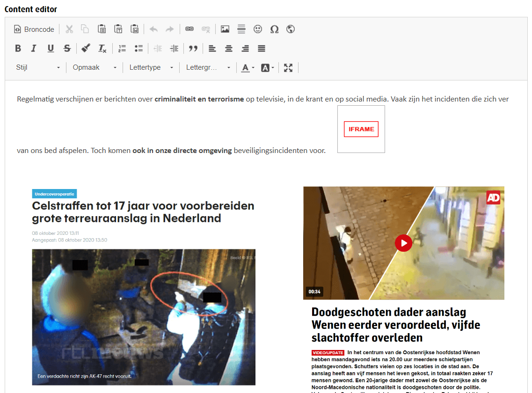Click the Unlink icon
The width and height of the screenshot is (532, 393).
(206, 29)
